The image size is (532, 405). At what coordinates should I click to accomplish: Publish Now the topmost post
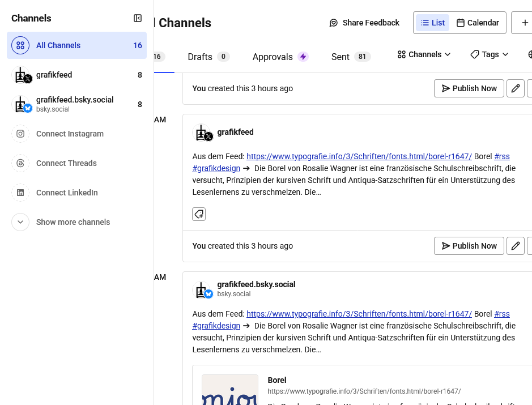click(x=469, y=88)
